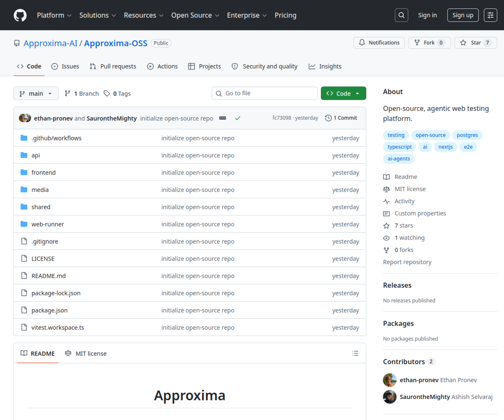Open the package.json file
This screenshot has width=504, height=420.
49,310
